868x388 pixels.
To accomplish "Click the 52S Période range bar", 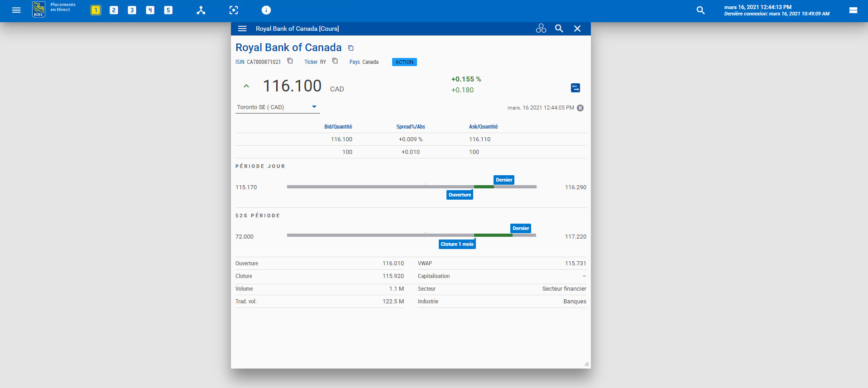I will pos(412,235).
